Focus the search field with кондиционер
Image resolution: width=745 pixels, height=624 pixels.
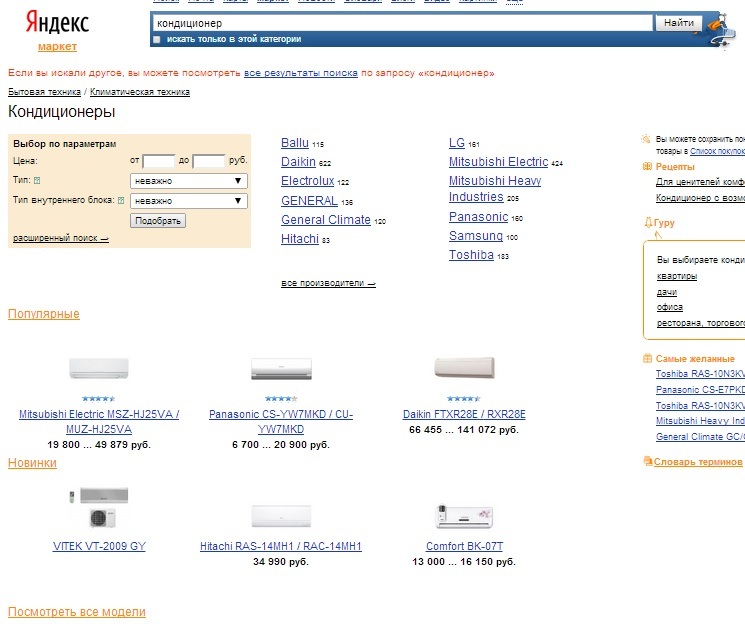point(402,23)
